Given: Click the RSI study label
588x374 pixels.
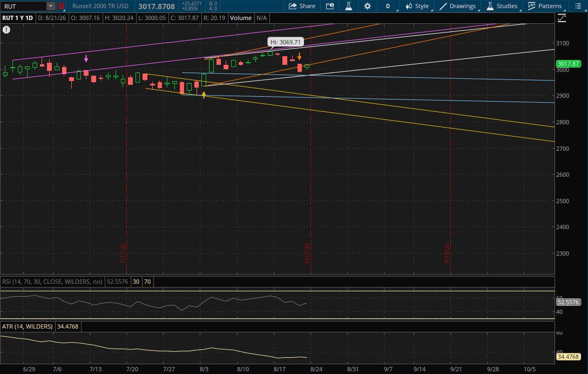Looking at the screenshot, I should (x=52, y=282).
